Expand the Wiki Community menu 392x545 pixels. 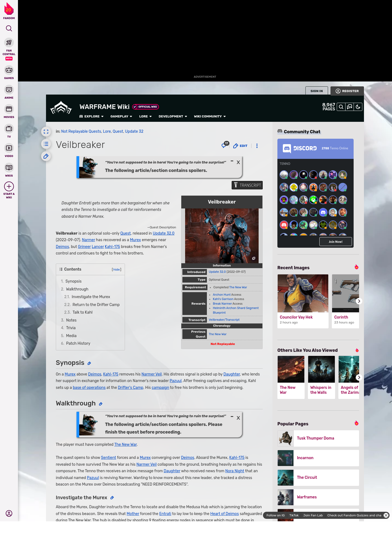pos(210,116)
